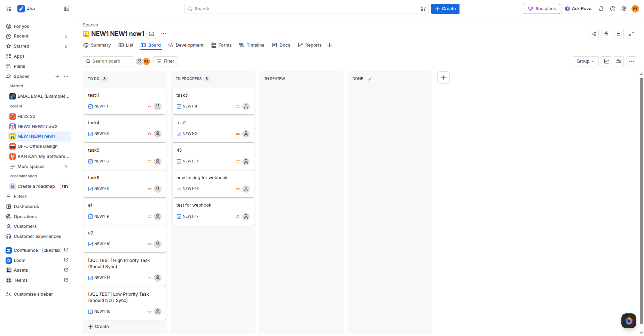Open view settings sliders icon
Screen dimensions: 644x336
click(619, 61)
